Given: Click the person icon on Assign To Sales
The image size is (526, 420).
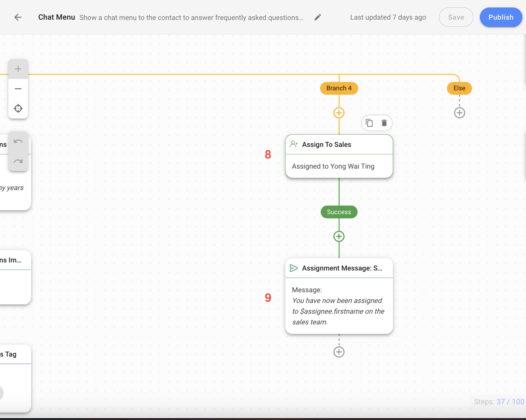Looking at the screenshot, I should [294, 144].
